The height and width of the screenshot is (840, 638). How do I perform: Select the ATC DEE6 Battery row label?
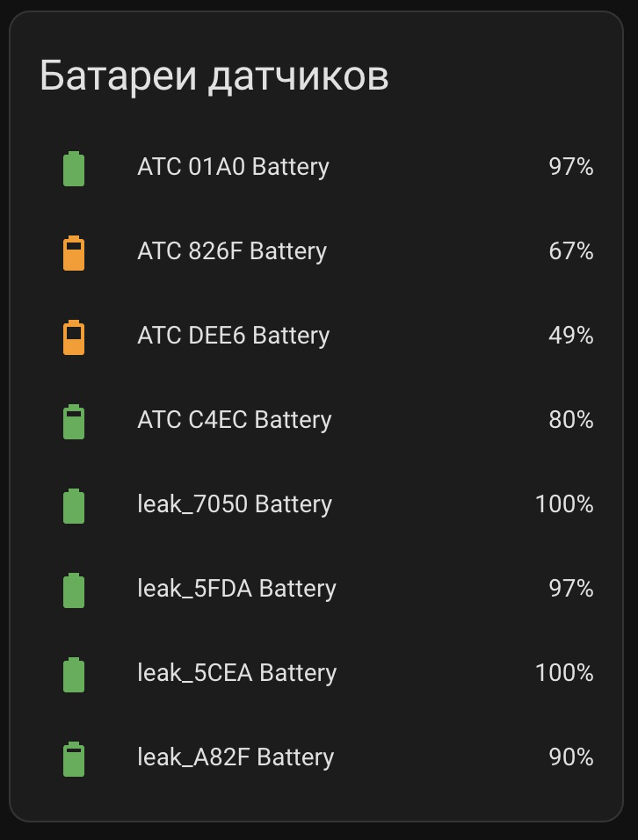tap(233, 336)
